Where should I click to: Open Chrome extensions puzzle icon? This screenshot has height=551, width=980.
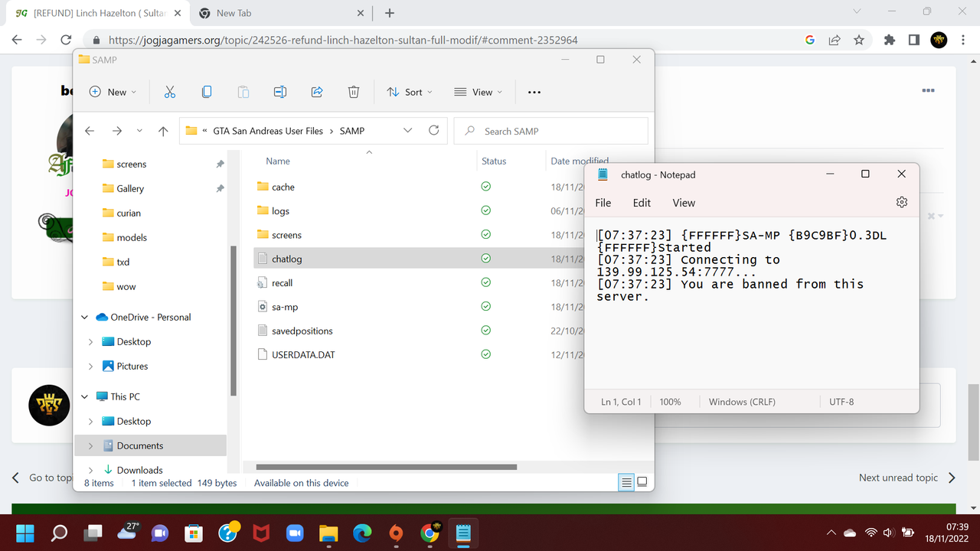point(889,40)
